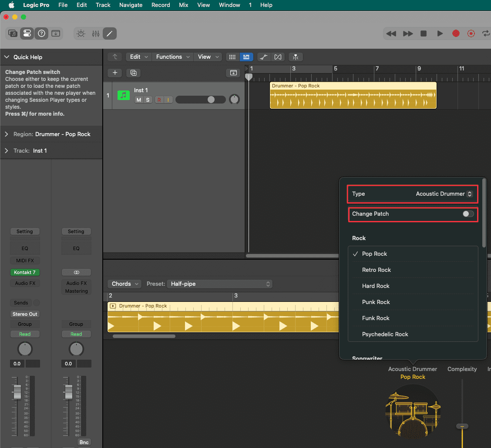Select Retro Rock drummer style
The image size is (491, 448).
tap(413, 270)
